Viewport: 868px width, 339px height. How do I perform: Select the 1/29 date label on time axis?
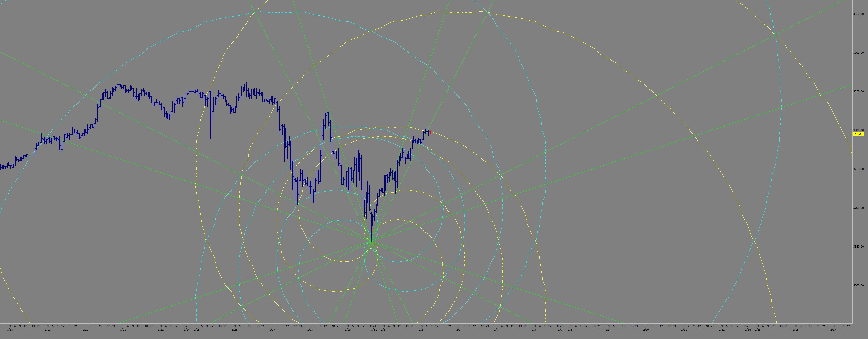tap(348, 330)
